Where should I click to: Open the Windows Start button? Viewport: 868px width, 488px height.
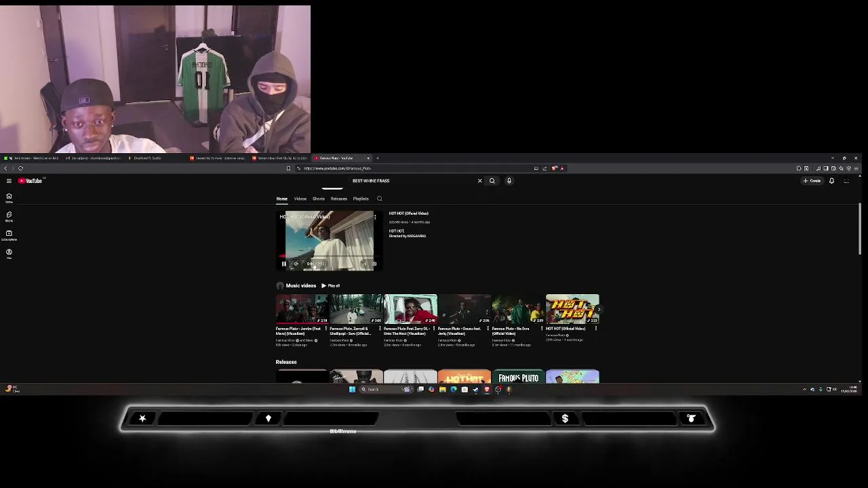[x=352, y=390]
